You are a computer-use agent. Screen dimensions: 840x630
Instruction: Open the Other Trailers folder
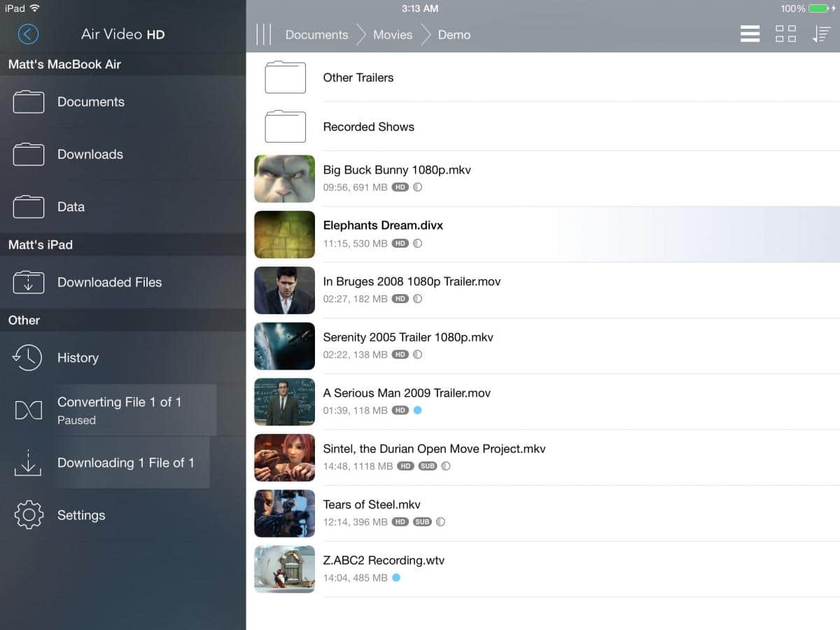click(x=358, y=78)
